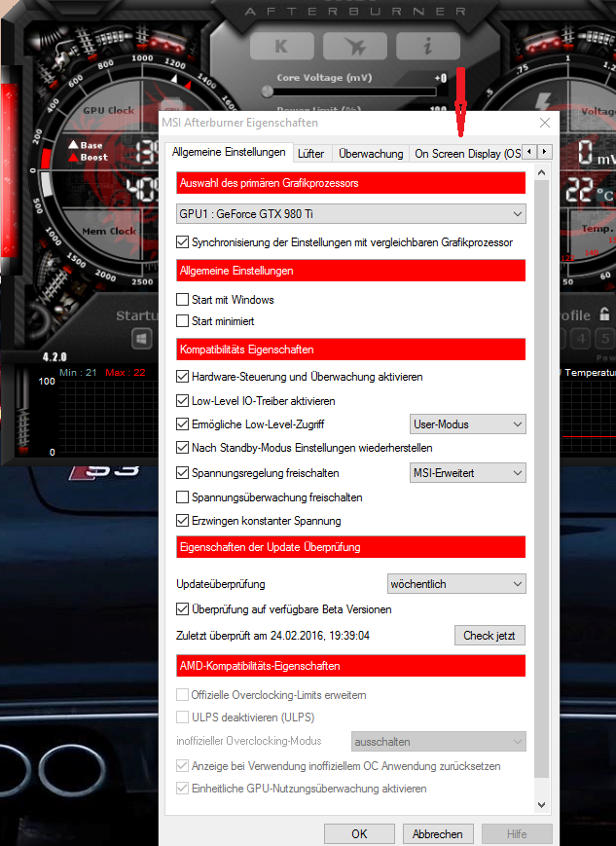This screenshot has height=846, width=616.
Task: Click the airplane icon button in Afterburner
Action: 355,46
